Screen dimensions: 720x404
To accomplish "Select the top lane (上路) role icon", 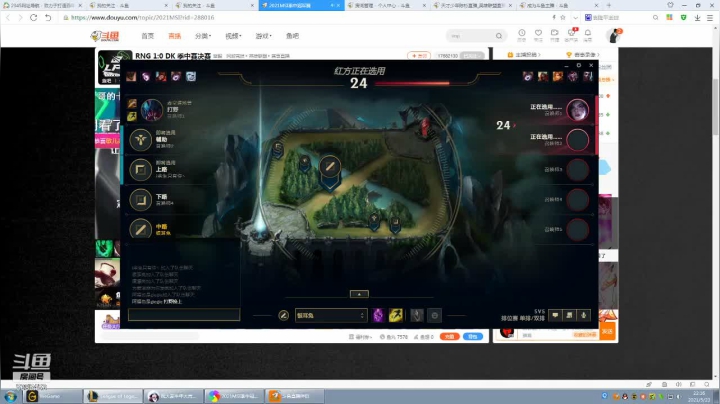I will 141,170.
